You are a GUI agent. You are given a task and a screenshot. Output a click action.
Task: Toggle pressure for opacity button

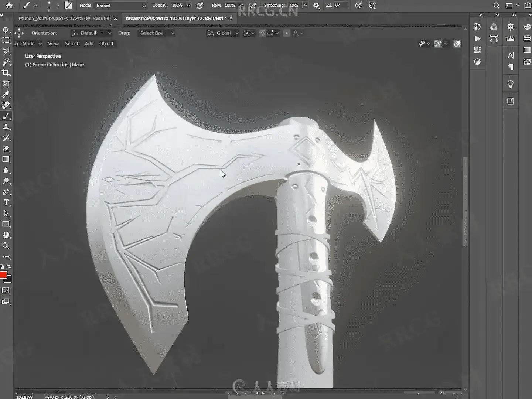click(200, 6)
